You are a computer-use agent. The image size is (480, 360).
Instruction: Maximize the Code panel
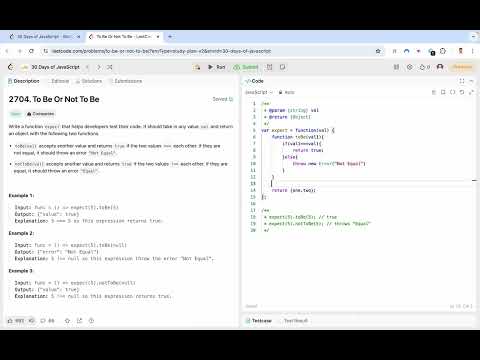[x=462, y=81]
